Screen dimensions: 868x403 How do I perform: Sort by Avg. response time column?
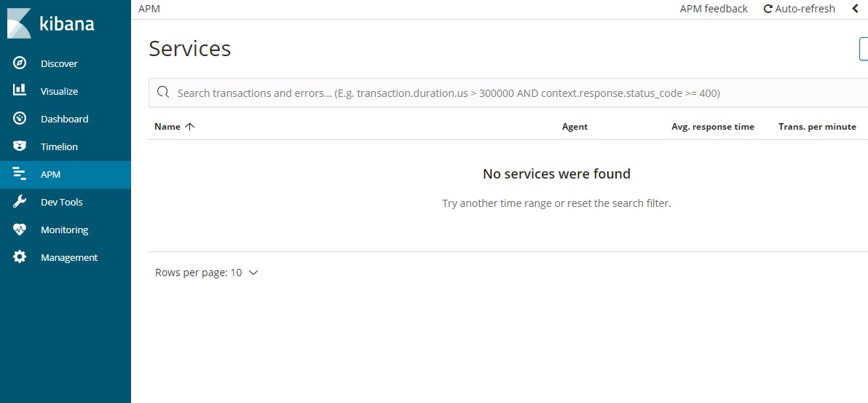713,127
